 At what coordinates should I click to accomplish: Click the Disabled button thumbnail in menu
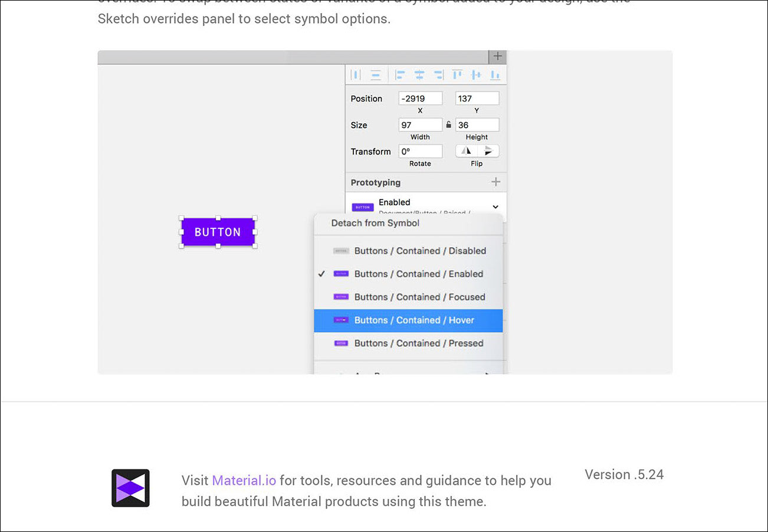point(341,251)
